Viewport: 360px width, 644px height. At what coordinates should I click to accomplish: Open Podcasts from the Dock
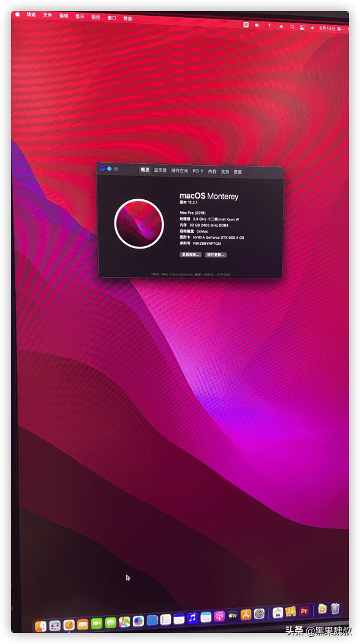(219, 617)
